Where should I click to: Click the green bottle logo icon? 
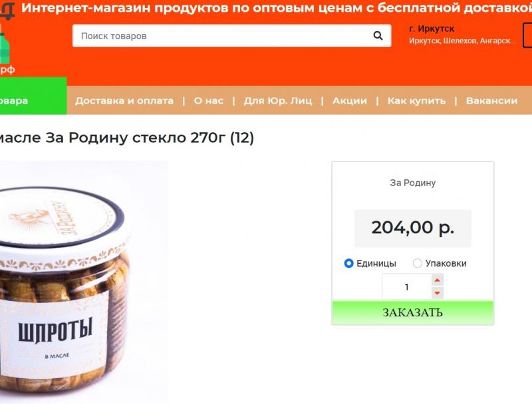pyautogui.click(x=5, y=49)
